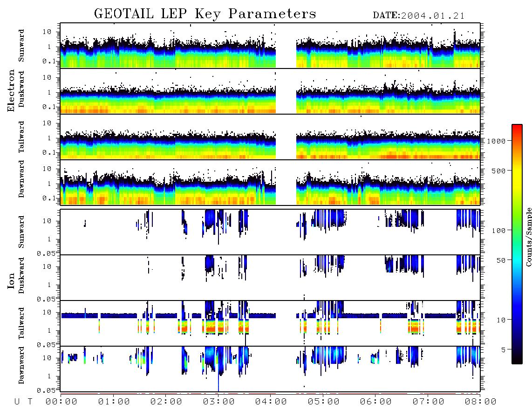Click the 03:00 time axis tick label
Screen dimensions: 532x410
click(x=219, y=402)
